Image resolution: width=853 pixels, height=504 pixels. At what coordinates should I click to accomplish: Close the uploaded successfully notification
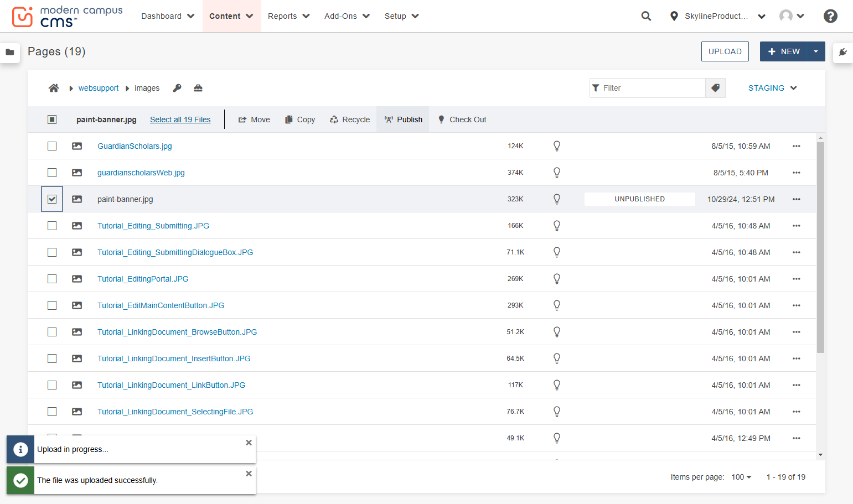tap(249, 474)
